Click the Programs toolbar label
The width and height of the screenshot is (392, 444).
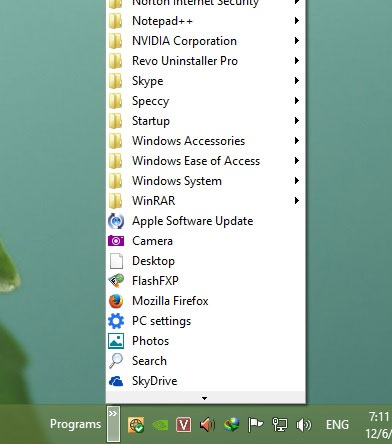pyautogui.click(x=75, y=424)
